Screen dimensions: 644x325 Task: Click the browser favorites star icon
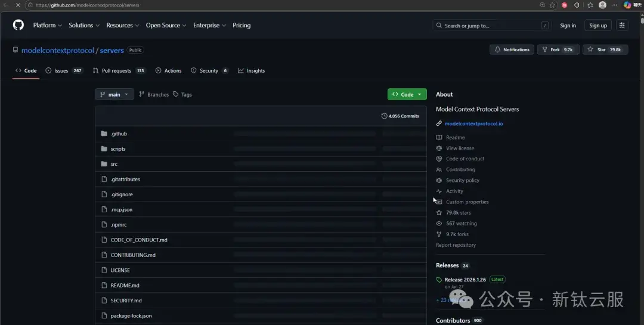click(552, 5)
